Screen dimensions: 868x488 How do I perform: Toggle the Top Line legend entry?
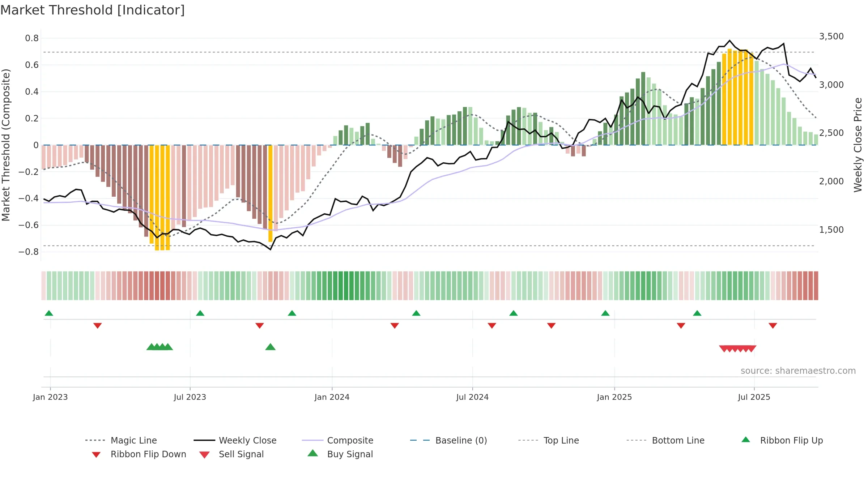548,440
